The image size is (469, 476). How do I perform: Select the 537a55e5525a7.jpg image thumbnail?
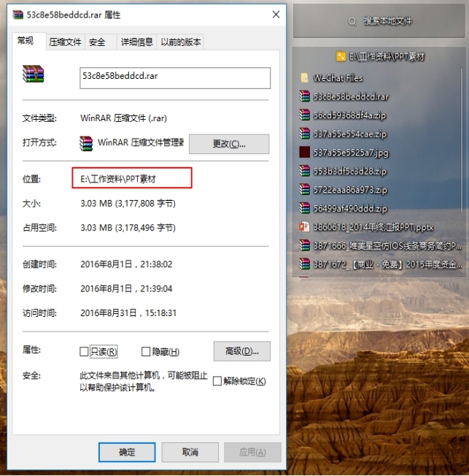[x=304, y=152]
